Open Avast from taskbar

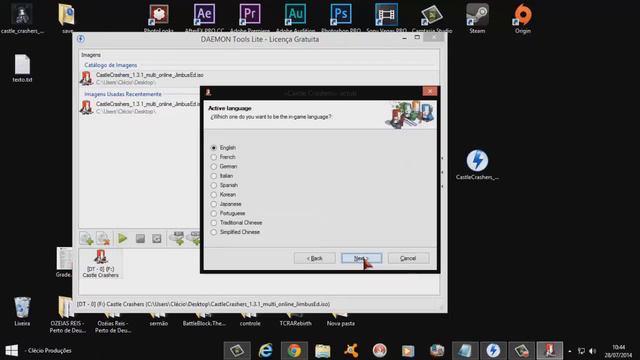point(351,351)
